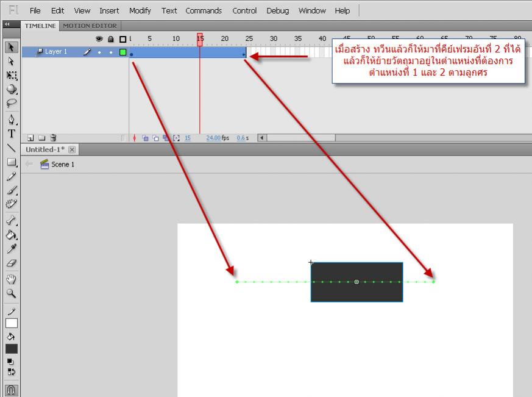This screenshot has height=397, width=532.
Task: Open the Help menu
Action: pyautogui.click(x=342, y=10)
